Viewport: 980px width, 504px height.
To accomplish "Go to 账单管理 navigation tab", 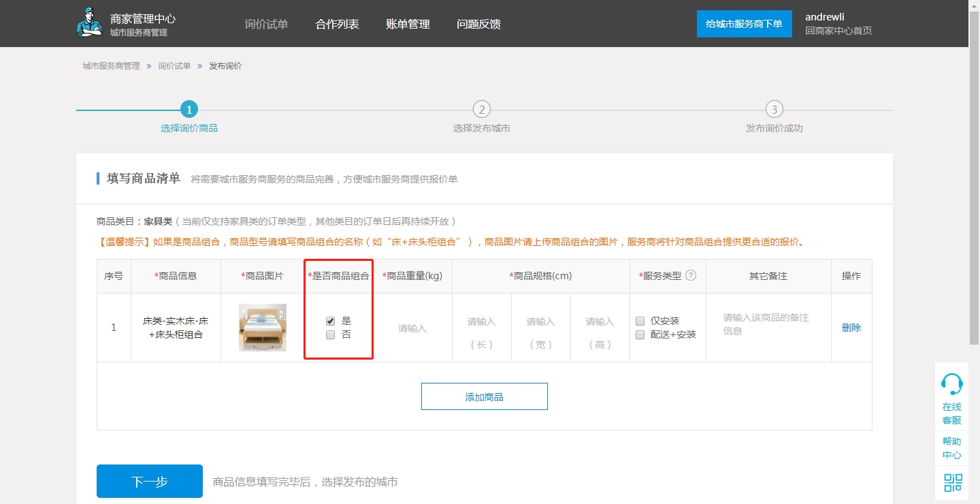I will point(408,24).
